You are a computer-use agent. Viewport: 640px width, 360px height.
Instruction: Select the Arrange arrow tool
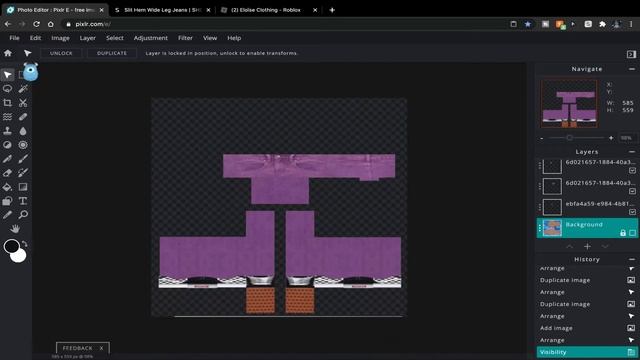8,75
